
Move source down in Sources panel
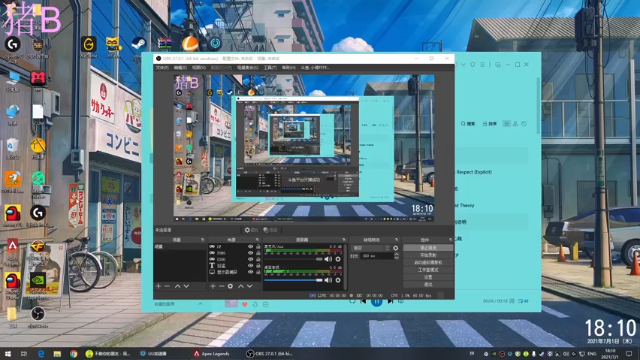click(249, 287)
